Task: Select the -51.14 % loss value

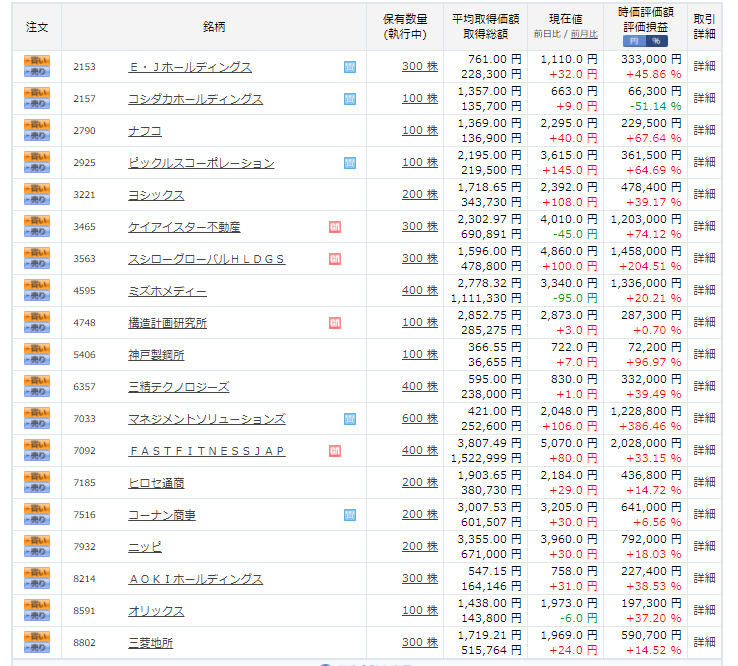Action: point(656,106)
